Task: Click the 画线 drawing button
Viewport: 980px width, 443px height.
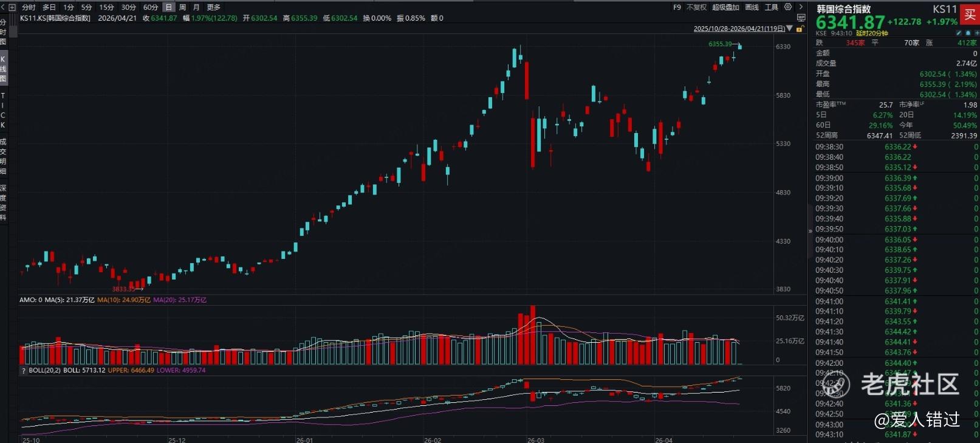Action: click(752, 7)
